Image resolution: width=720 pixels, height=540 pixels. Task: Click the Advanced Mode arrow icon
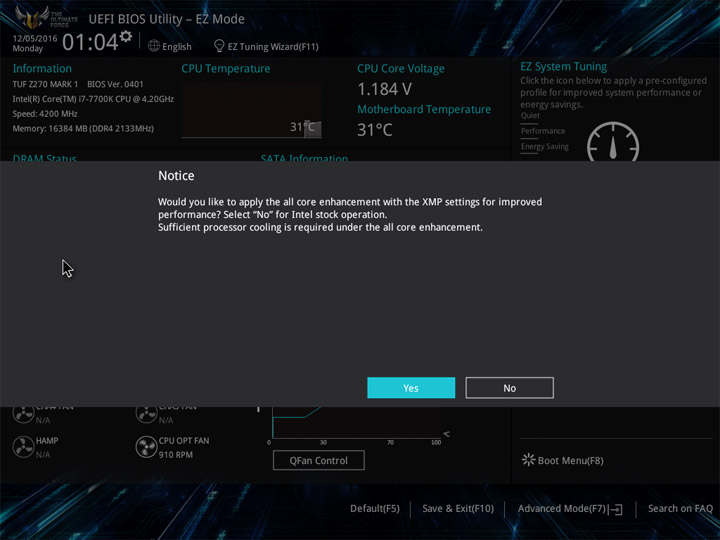[x=617, y=509]
